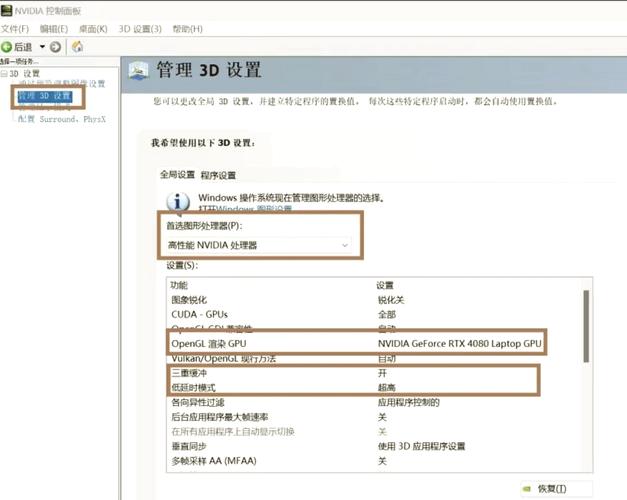Click the blue information icon
This screenshot has height=500, width=627.
click(x=178, y=201)
